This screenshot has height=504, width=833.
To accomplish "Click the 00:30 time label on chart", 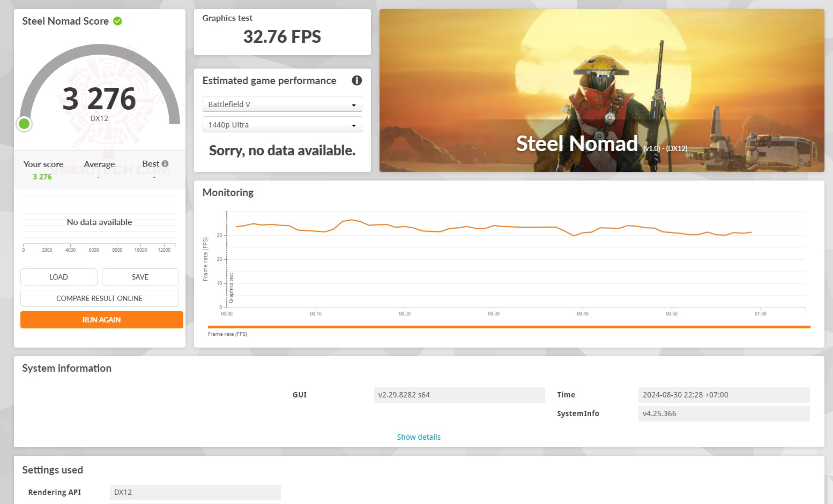I will click(494, 314).
